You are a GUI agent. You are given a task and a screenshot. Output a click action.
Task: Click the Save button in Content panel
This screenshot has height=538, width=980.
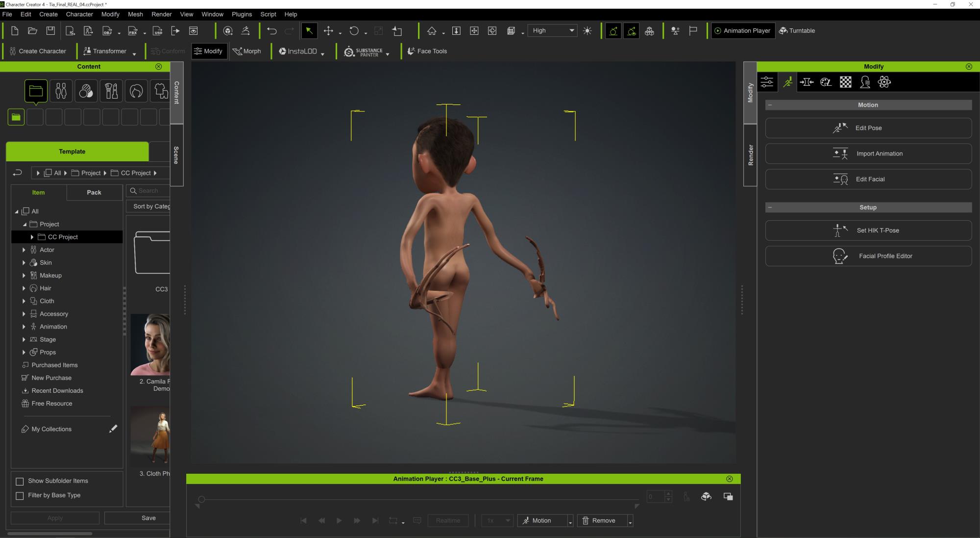(137, 518)
